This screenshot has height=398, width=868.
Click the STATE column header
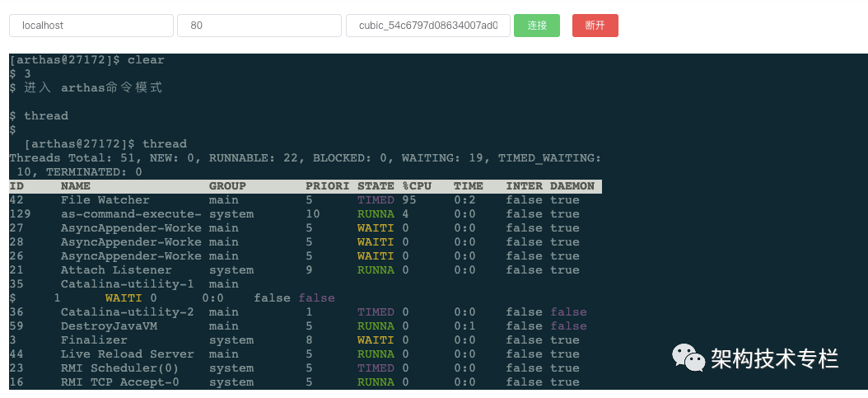376,186
